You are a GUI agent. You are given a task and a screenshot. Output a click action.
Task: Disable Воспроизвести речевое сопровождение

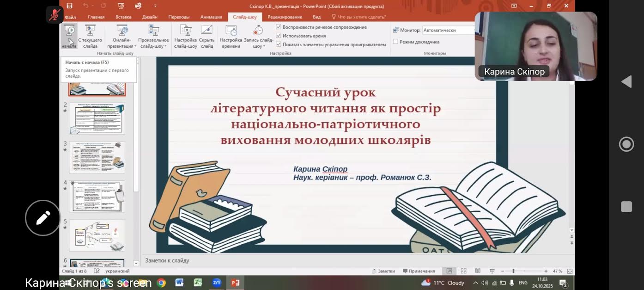[279, 27]
